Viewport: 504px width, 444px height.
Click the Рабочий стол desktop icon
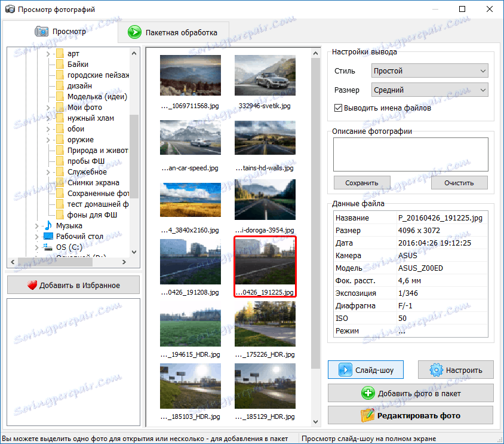[48, 237]
